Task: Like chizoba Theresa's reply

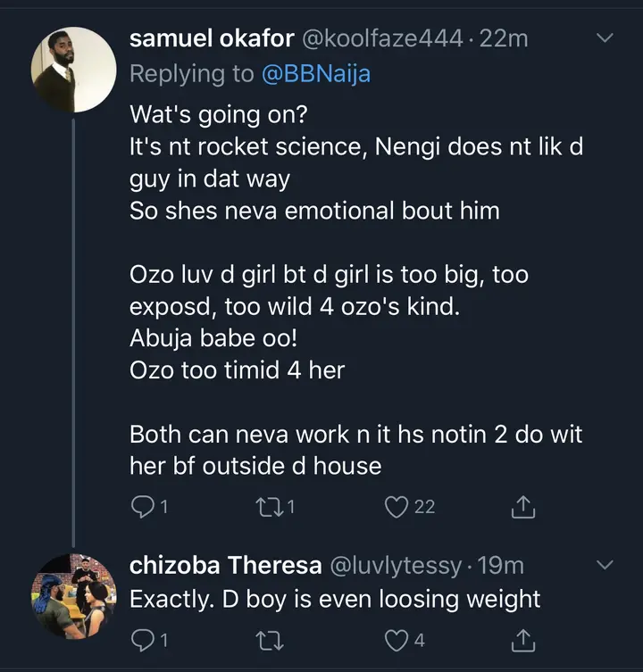Action: point(397,639)
